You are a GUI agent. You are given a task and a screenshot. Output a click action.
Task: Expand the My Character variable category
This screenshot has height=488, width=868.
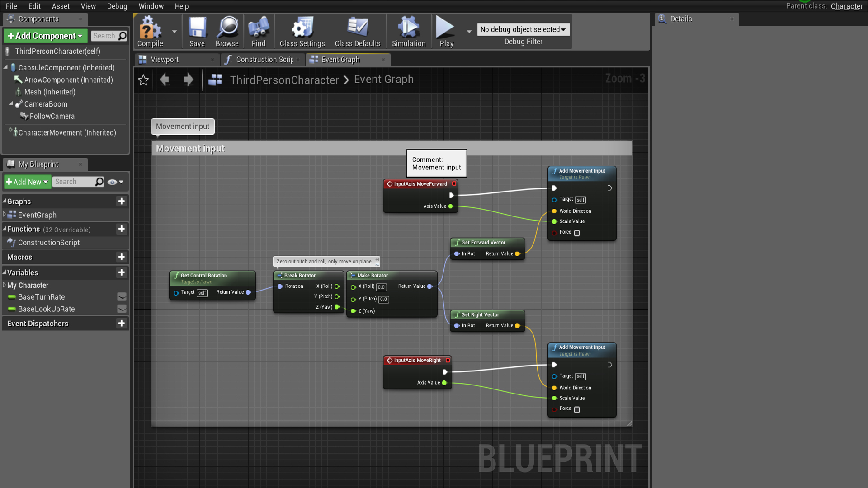point(5,285)
